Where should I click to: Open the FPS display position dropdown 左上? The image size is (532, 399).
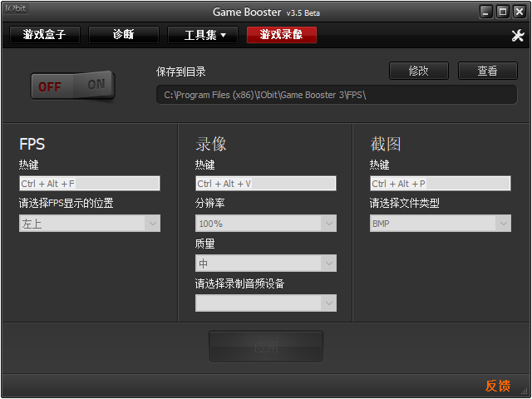pyautogui.click(x=90, y=224)
